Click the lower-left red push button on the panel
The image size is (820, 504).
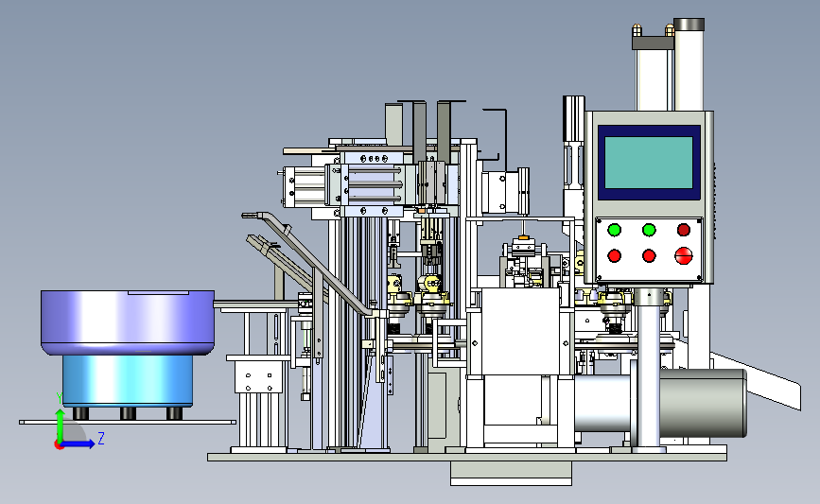615,255
